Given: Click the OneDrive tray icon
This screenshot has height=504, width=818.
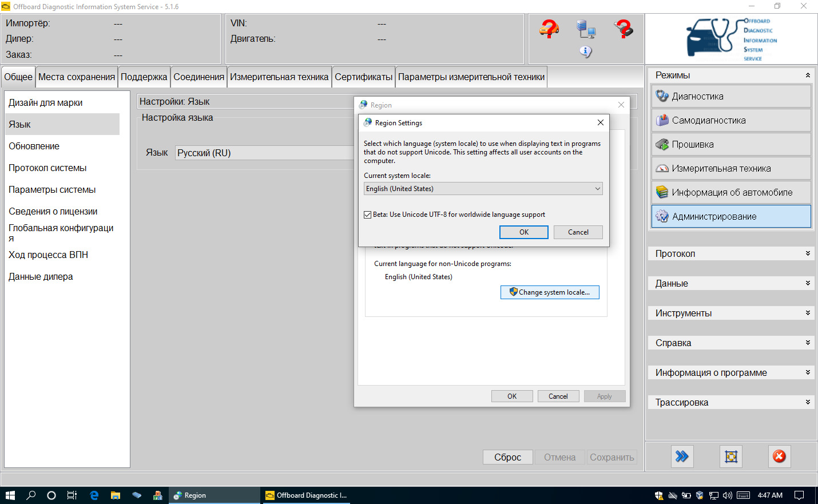Looking at the screenshot, I should click(673, 495).
